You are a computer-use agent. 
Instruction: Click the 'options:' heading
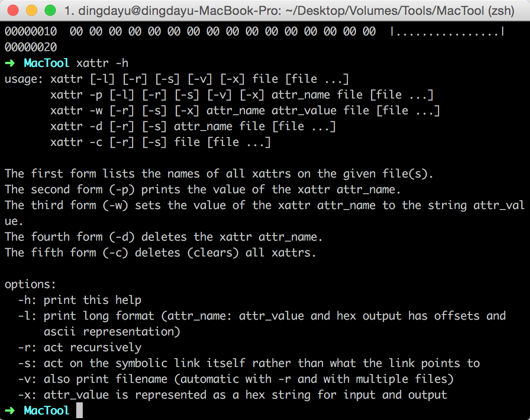[30, 284]
